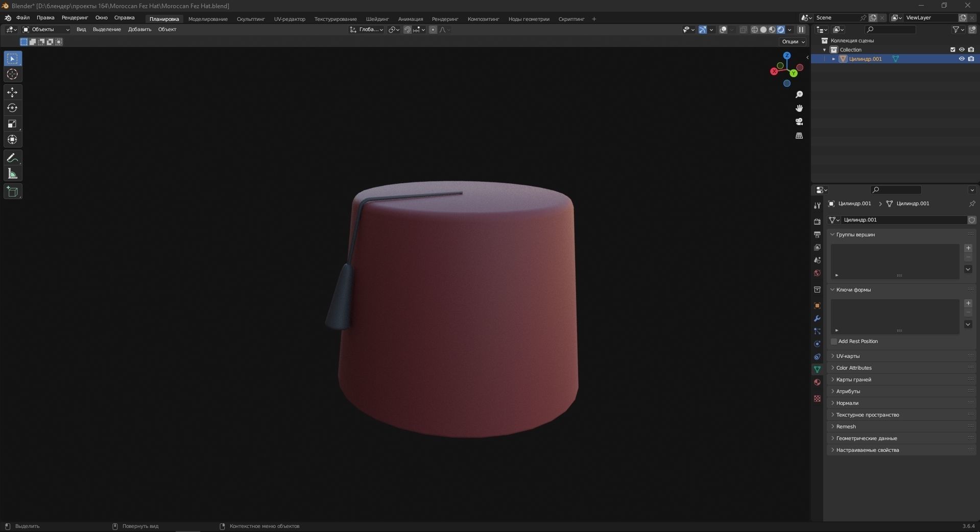The image size is (980, 532).
Task: Switch to the Скриптинг workspace tab
Action: pyautogui.click(x=571, y=19)
